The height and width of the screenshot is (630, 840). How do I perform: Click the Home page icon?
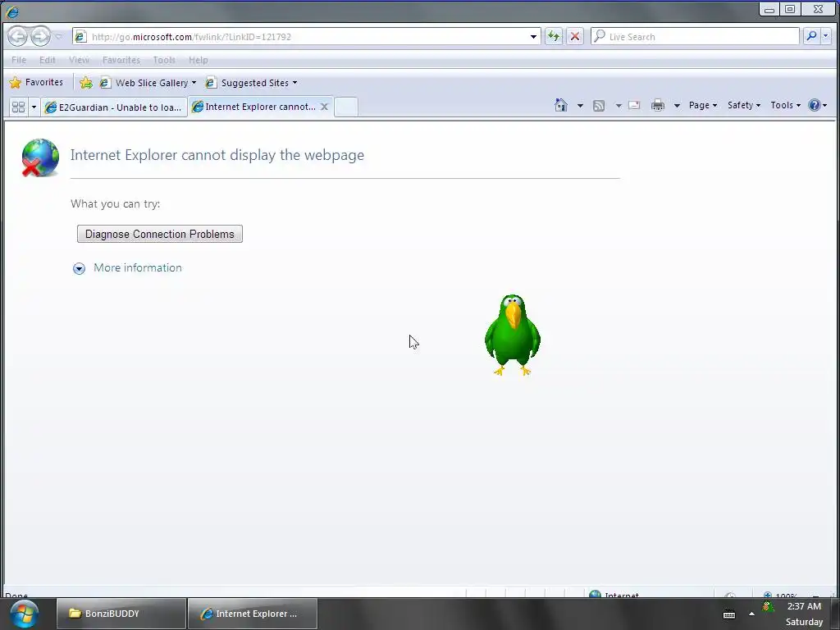click(x=561, y=105)
